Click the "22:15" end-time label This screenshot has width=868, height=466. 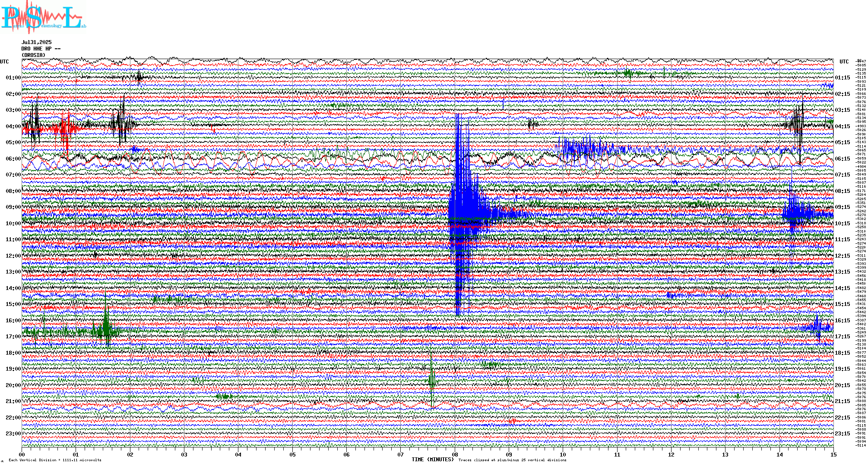point(843,418)
